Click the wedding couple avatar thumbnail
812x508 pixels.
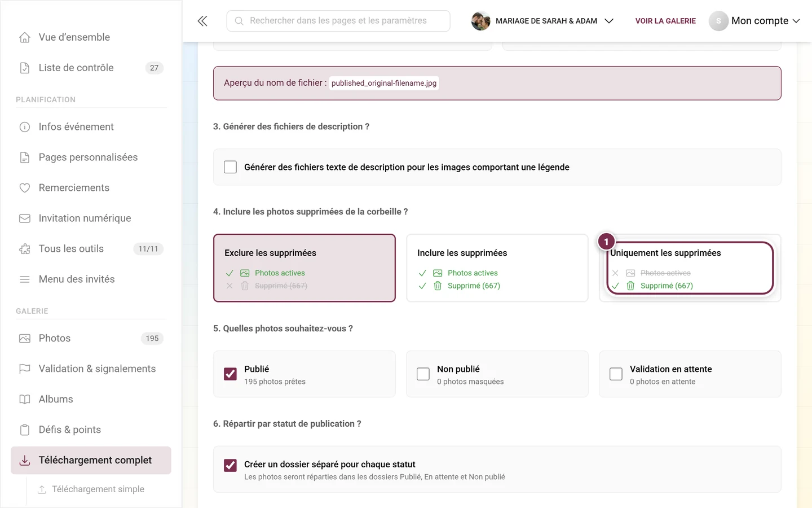[480, 21]
